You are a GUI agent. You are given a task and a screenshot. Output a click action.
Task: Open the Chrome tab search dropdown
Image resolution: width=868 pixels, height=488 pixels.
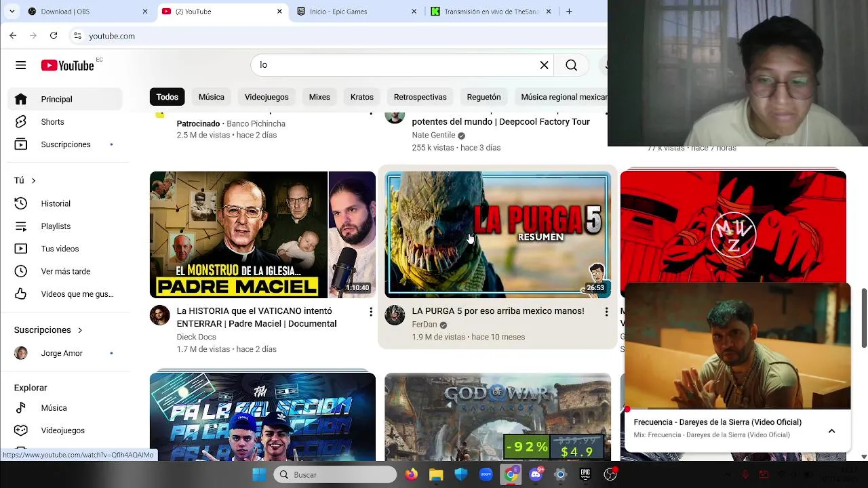pos(12,12)
